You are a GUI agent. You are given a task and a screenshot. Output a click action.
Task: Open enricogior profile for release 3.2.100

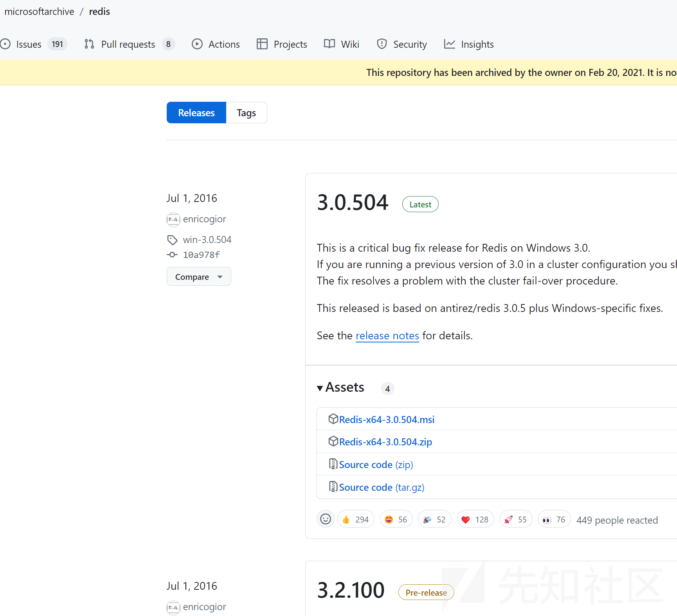click(204, 607)
